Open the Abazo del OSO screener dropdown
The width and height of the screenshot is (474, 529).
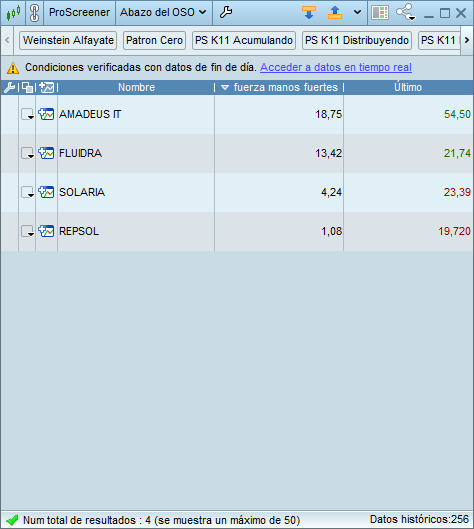pos(163,12)
